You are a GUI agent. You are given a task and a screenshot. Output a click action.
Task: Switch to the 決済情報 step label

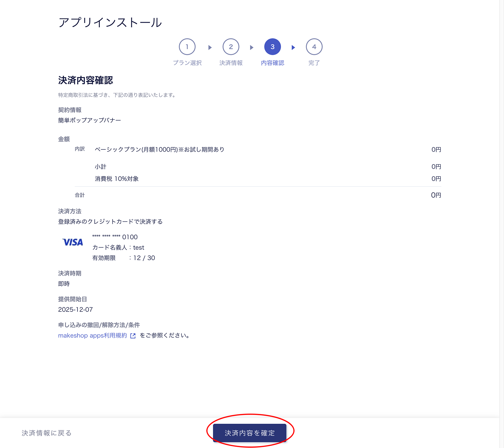point(231,63)
